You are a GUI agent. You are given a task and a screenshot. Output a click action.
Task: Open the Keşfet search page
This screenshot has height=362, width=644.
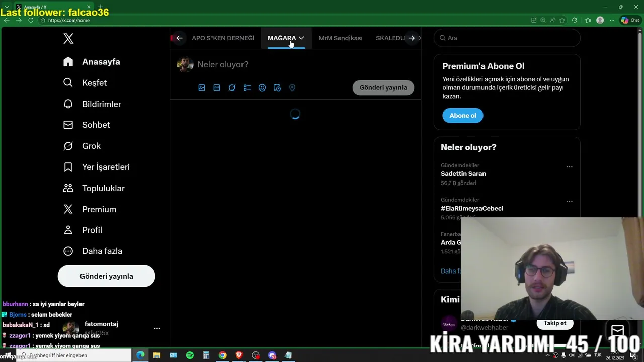coord(85,83)
